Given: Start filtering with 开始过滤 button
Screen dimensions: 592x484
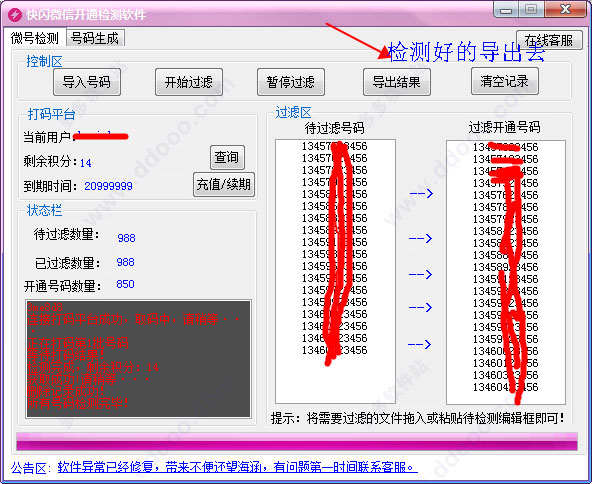Looking at the screenshot, I should click(x=189, y=82).
